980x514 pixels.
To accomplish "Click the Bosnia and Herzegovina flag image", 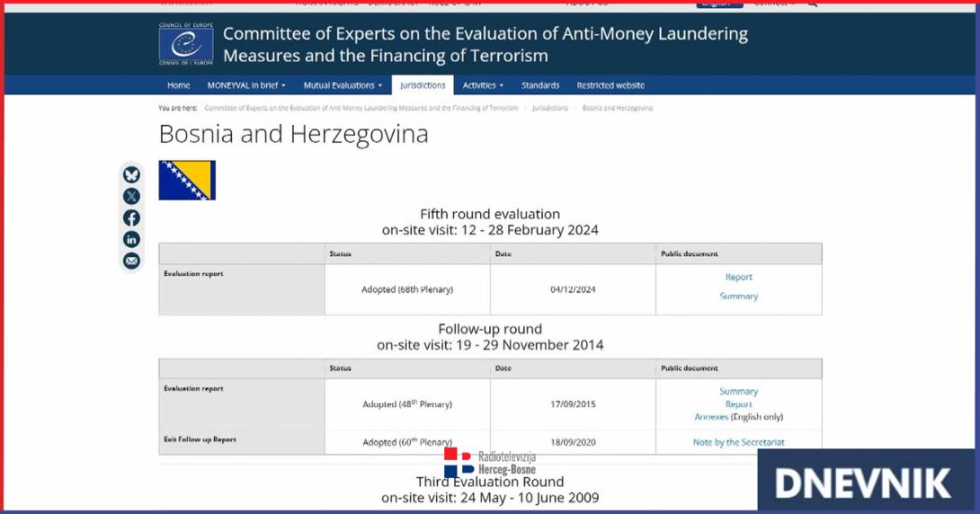I will click(187, 181).
